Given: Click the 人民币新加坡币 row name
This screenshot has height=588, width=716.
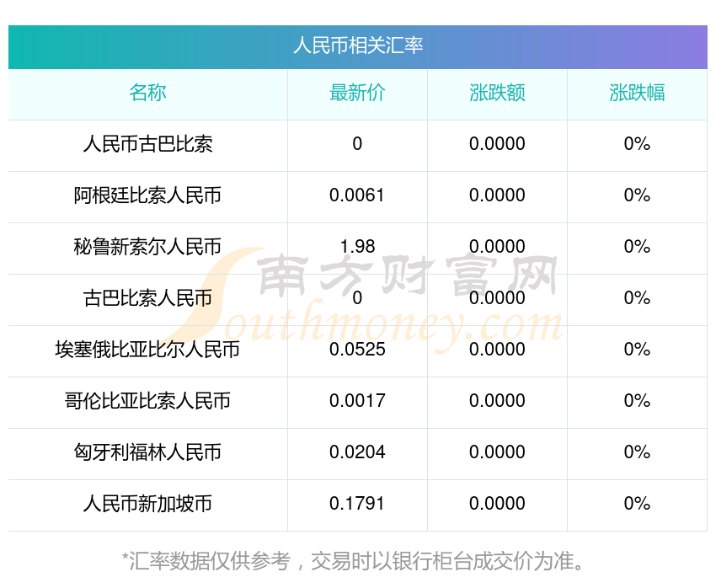Looking at the screenshot, I should point(147,504).
